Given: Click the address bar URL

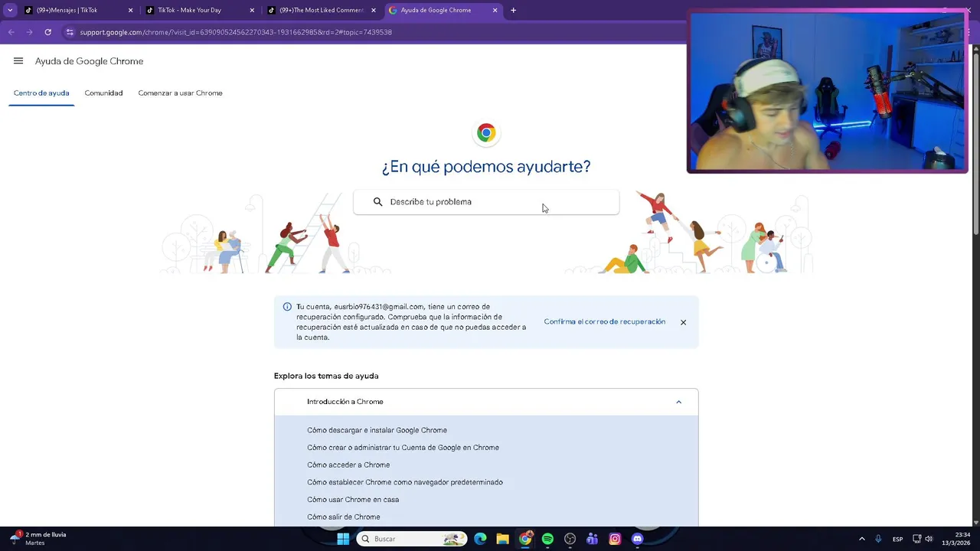Looking at the screenshot, I should tap(236, 32).
